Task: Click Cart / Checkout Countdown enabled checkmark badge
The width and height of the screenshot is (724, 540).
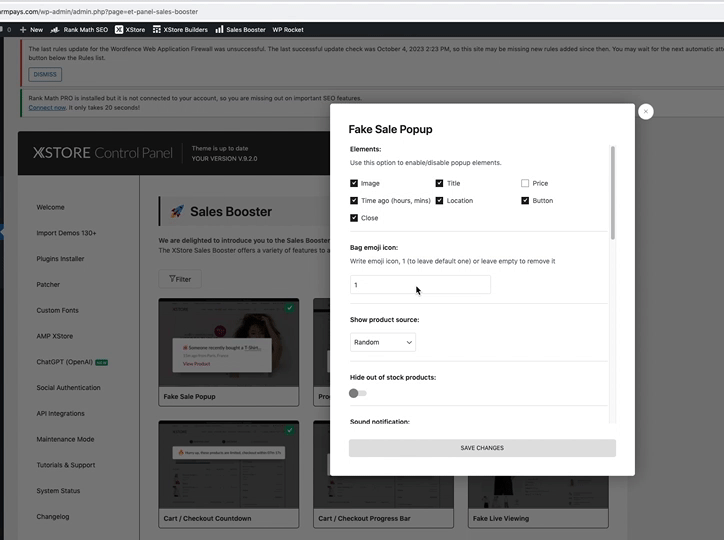Action: click(290, 430)
